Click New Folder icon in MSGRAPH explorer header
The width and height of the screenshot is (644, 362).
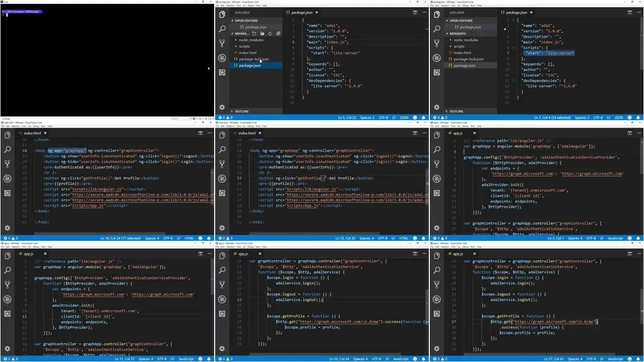(262, 34)
